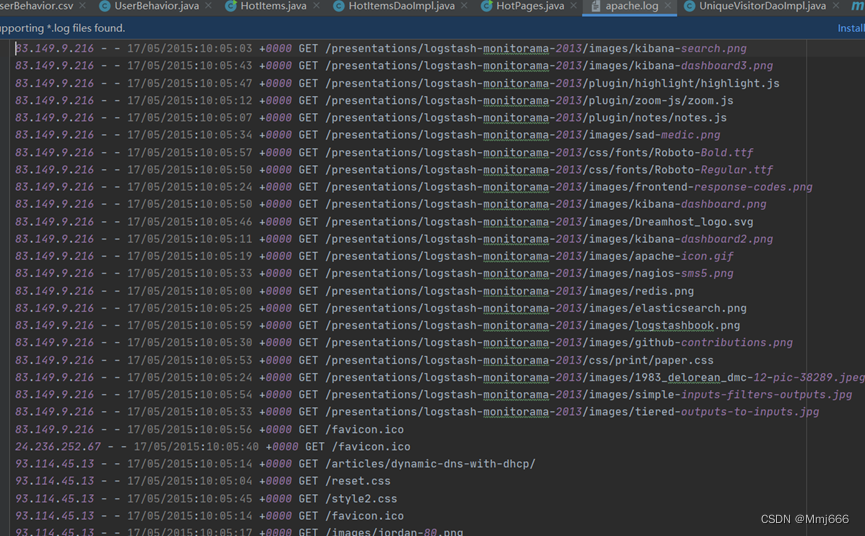The height and width of the screenshot is (536, 865).
Task: Click the class icon on UserBehavior.java tab
Action: (104, 6)
